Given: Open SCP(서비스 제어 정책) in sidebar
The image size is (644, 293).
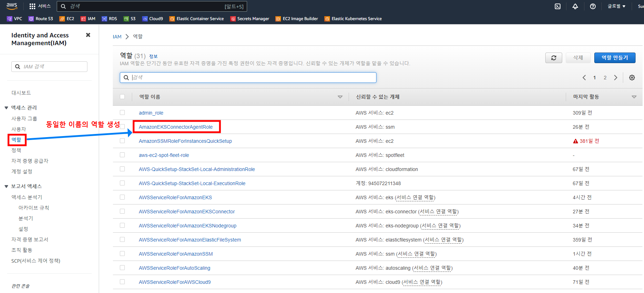Looking at the screenshot, I should point(36,261).
